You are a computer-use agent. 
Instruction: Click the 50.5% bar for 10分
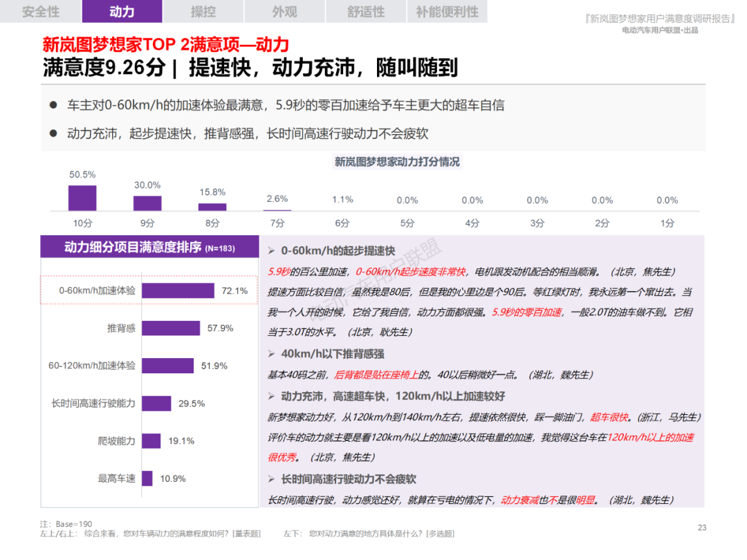coord(82,198)
